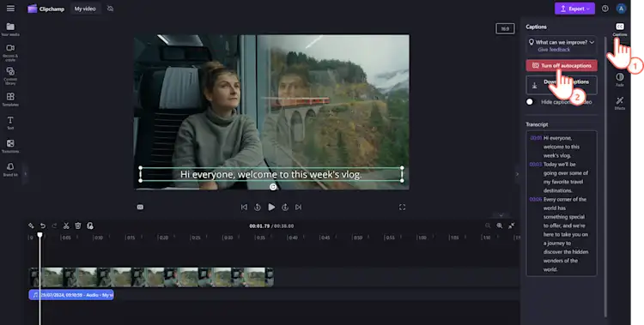
Task: Click the timeline playhead handle
Action: pyautogui.click(x=39, y=235)
